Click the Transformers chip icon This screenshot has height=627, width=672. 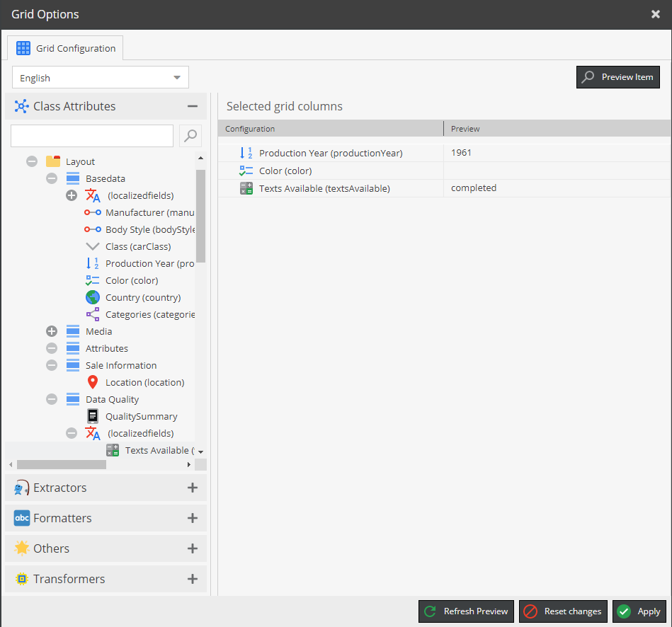pos(21,579)
